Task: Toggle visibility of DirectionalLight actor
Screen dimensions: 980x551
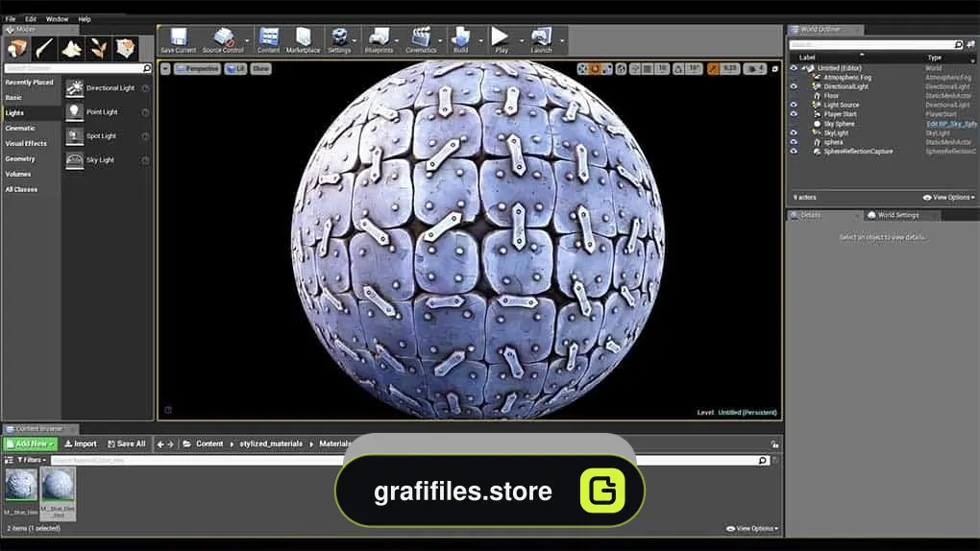Action: coord(794,86)
